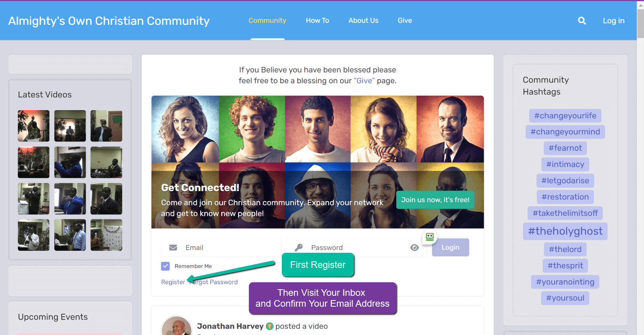Open Jonathan Harvey's profile avatar
Viewport: 644px width, 335px height.
pos(177,326)
